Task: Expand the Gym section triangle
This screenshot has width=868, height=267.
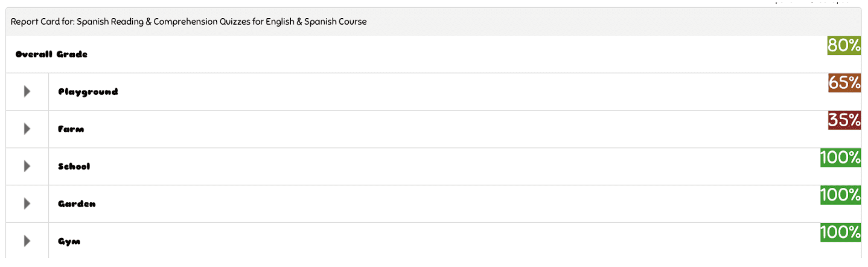Action: pos(27,241)
